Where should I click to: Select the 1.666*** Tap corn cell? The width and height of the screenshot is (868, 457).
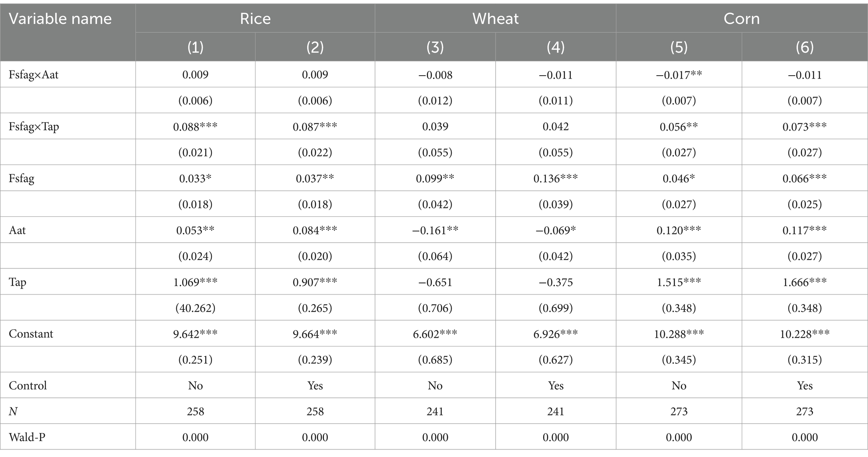[x=805, y=282]
